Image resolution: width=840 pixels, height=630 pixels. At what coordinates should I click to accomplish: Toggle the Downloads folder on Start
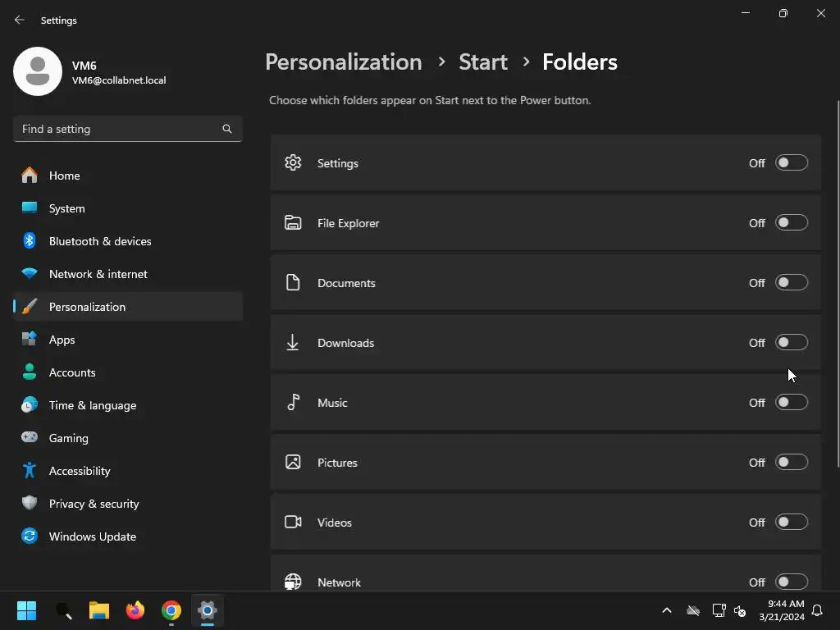tap(792, 342)
